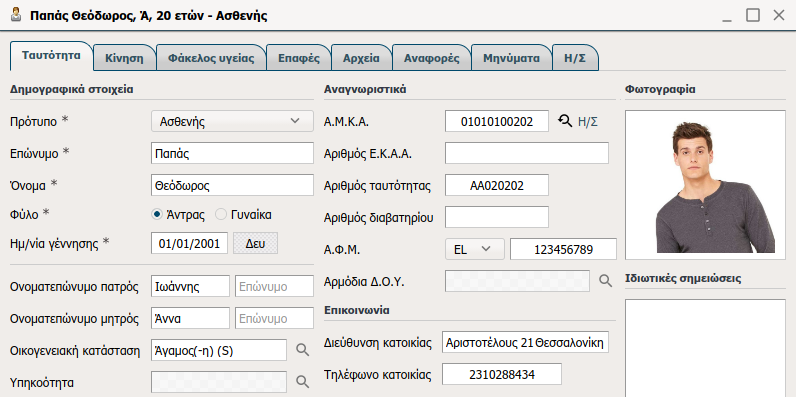Open the Η/Σ tab

tap(575, 58)
